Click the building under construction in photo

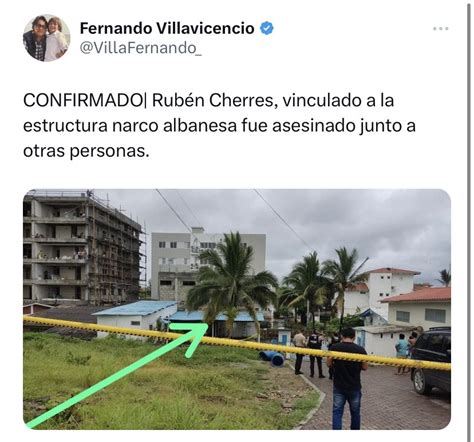(83, 248)
